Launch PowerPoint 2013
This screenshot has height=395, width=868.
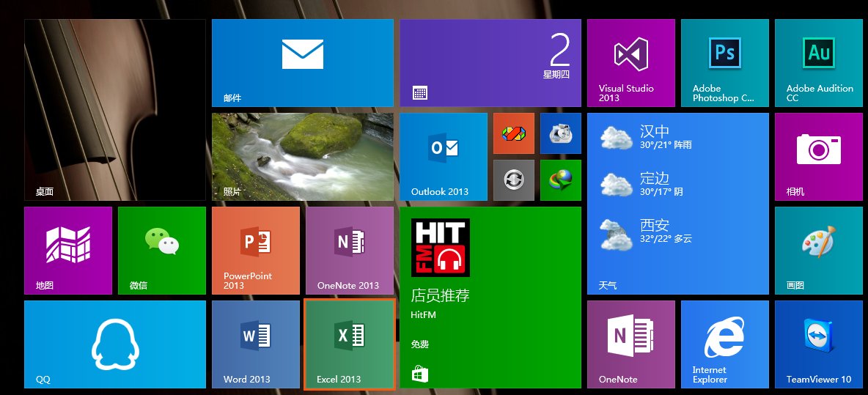tap(256, 251)
